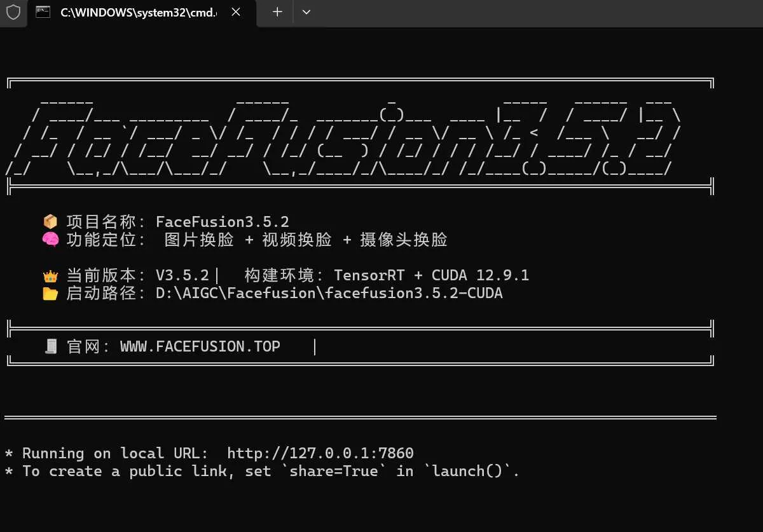Click the local URL http://127.0.0.1:7860
Screen dimensions: 763x532
click(x=320, y=453)
